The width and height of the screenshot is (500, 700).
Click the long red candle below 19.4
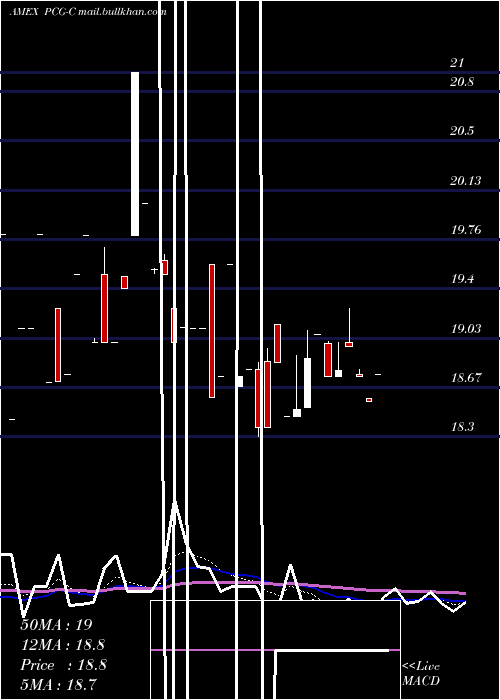point(212,331)
